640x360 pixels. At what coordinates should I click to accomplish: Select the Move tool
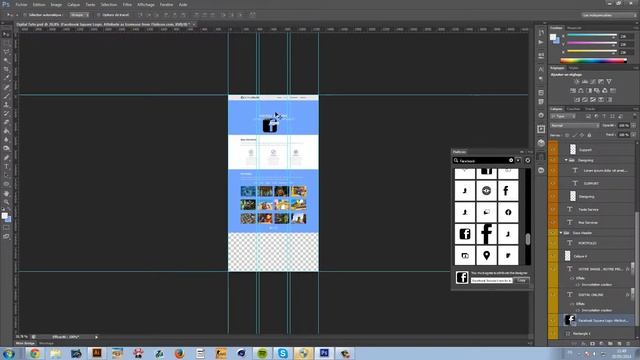coord(6,35)
